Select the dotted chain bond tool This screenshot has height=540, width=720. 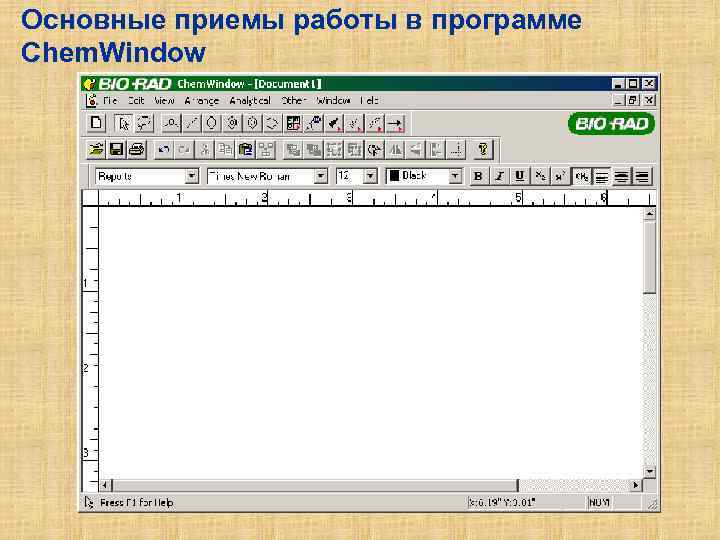[x=375, y=124]
